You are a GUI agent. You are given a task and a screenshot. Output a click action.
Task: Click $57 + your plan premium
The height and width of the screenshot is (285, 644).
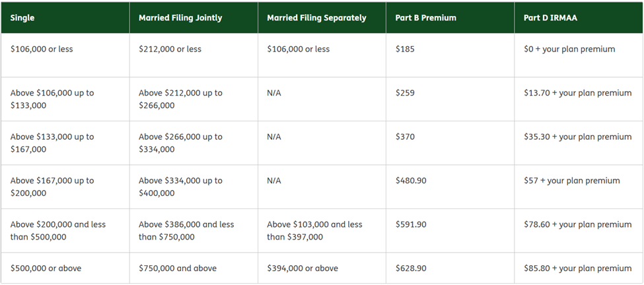point(571,180)
